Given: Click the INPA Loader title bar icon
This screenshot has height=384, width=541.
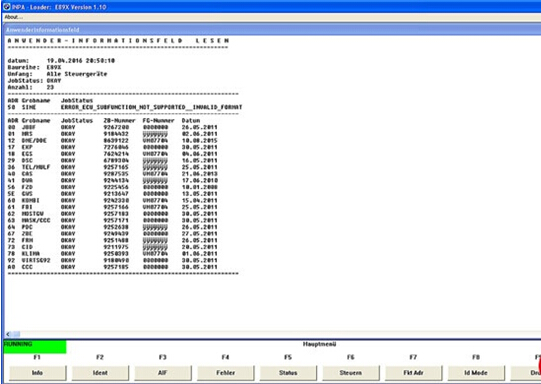Looking at the screenshot, I should [x=7, y=7].
